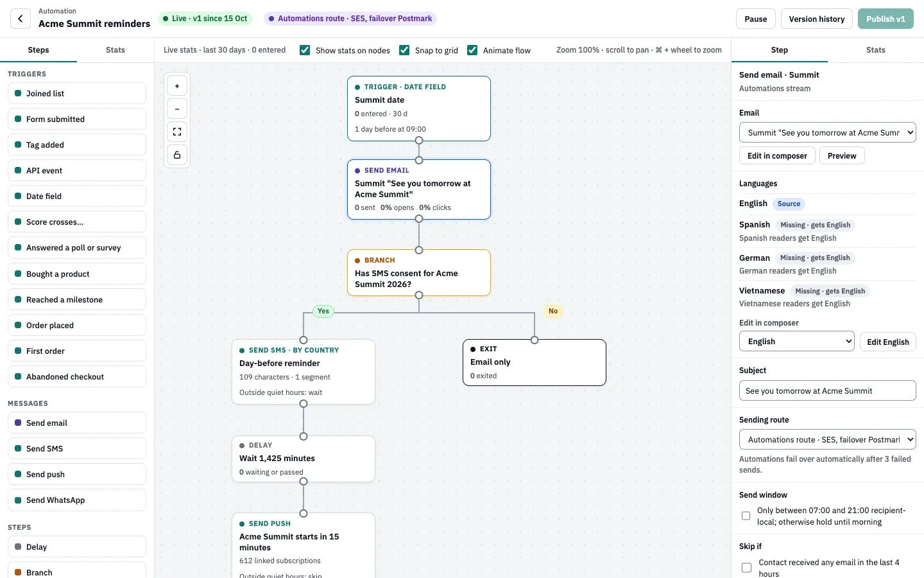
Task: Switch to the right panel Stats tab
Action: (x=875, y=50)
